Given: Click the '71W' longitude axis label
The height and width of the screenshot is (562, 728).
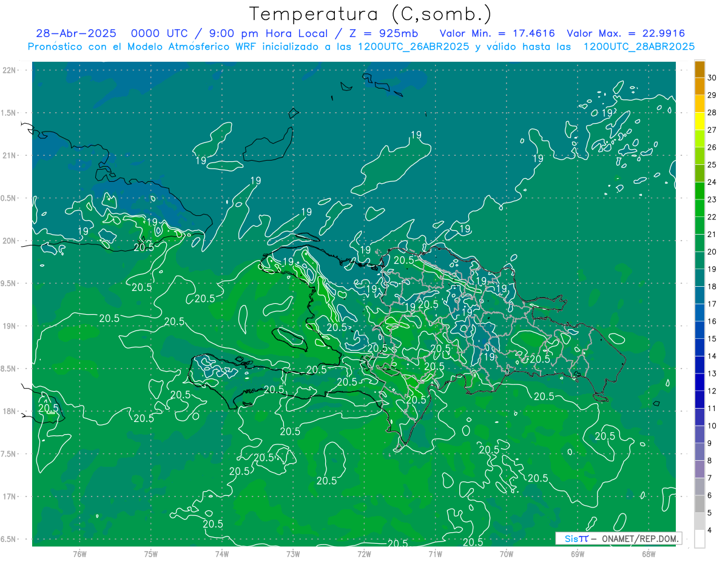Looking at the screenshot, I should (x=435, y=554).
